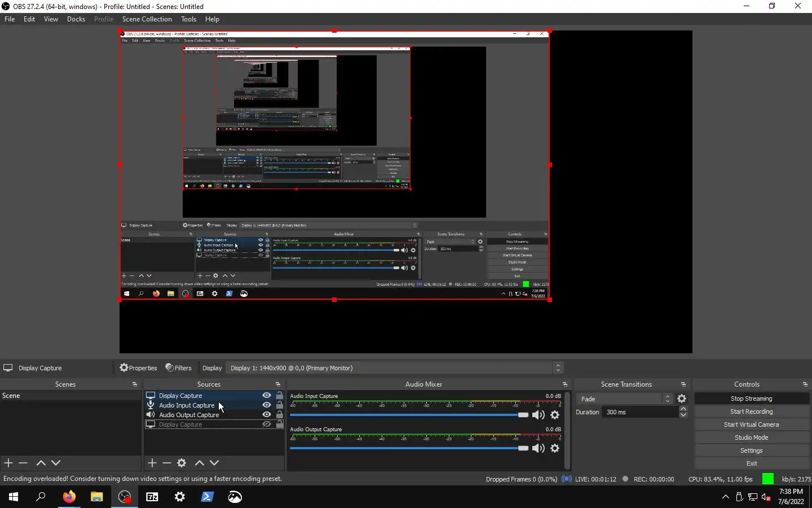Open the Docks menu
Viewport: 812px width, 508px height.
(x=76, y=19)
